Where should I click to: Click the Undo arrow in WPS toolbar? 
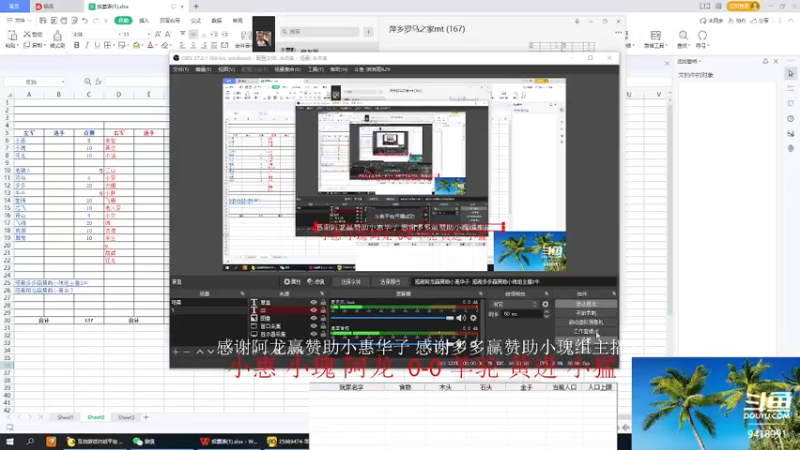85,20
